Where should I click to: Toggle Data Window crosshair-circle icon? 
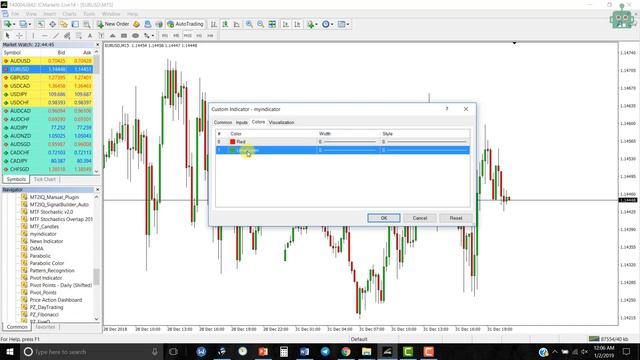pos(53,24)
